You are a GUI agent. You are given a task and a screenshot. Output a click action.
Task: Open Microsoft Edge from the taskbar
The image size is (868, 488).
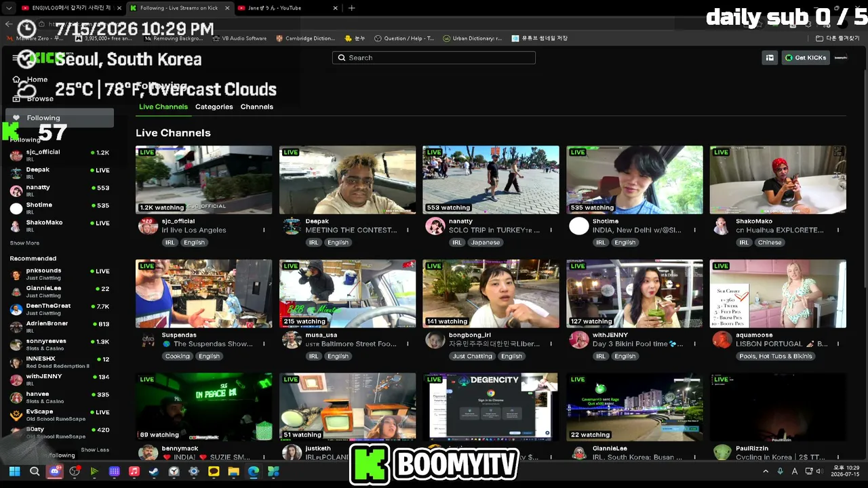point(254,472)
